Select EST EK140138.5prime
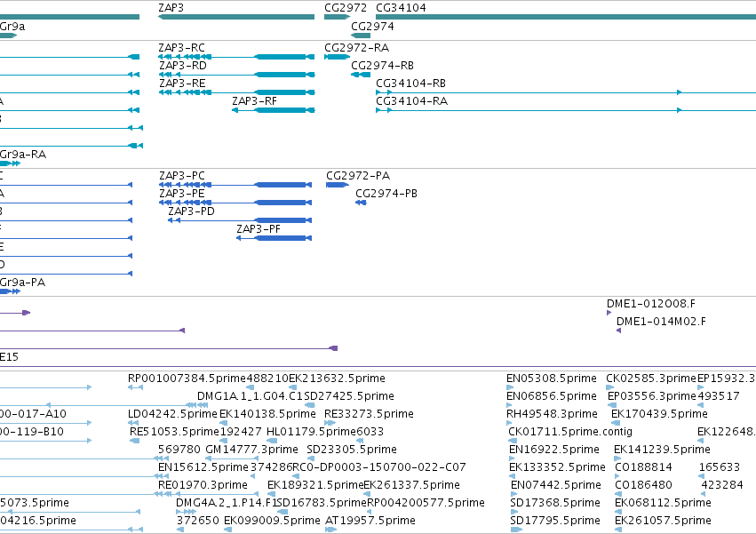Image resolution: width=756 pixels, height=534 pixels. point(267,414)
